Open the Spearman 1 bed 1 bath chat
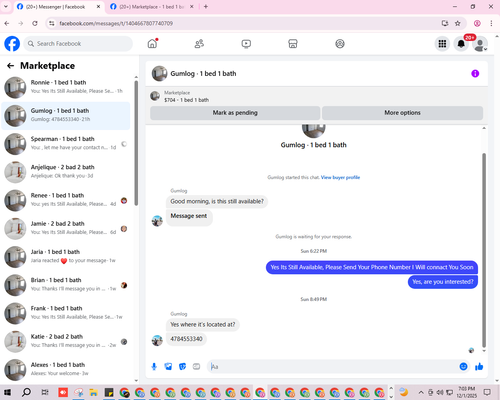500x400 pixels. click(66, 144)
